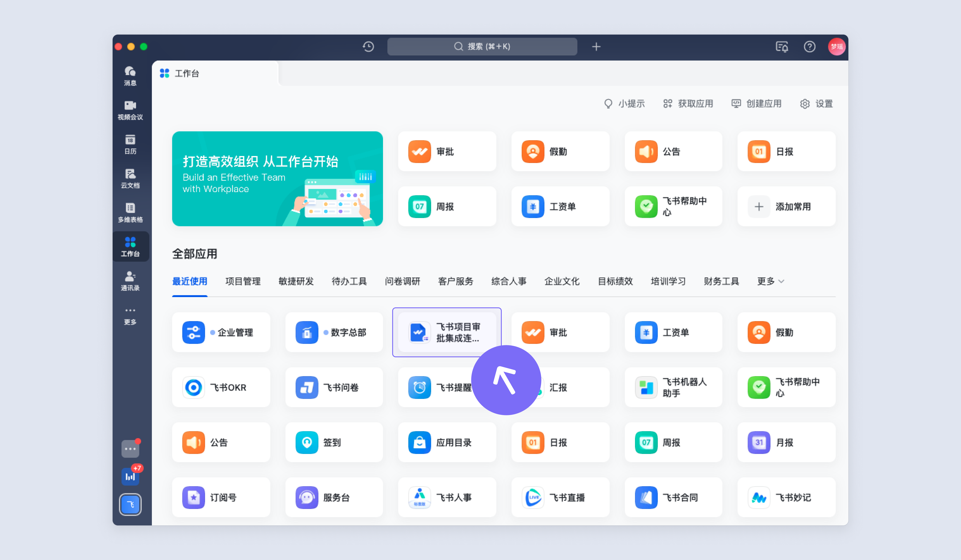Screen dimensions: 961x560
Task: Select the 最近使用 tab
Action: point(190,281)
